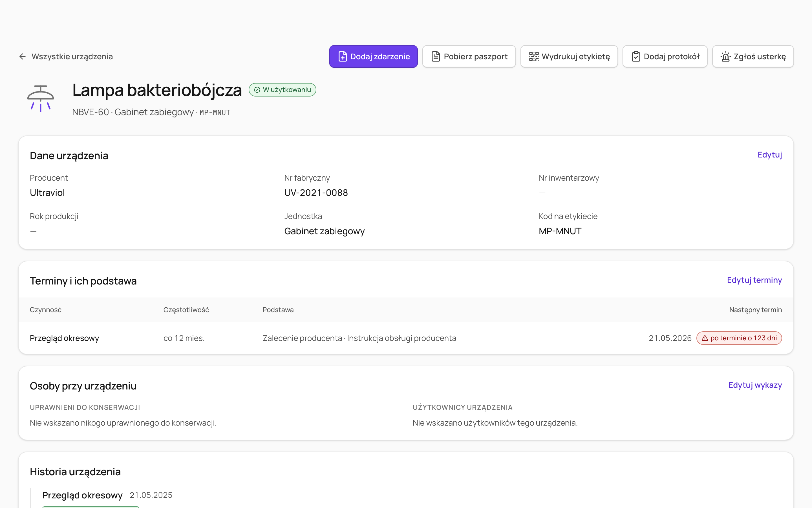
Task: Click the Osoby przy urządzeniu heading
Action: (x=83, y=386)
